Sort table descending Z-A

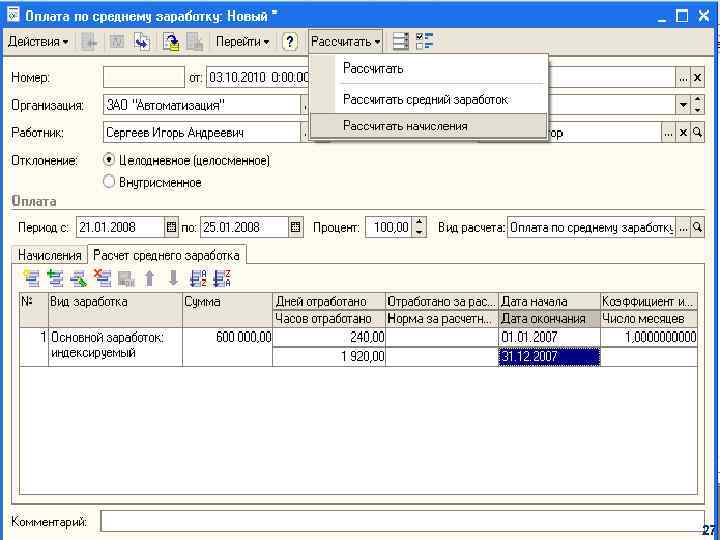222,278
